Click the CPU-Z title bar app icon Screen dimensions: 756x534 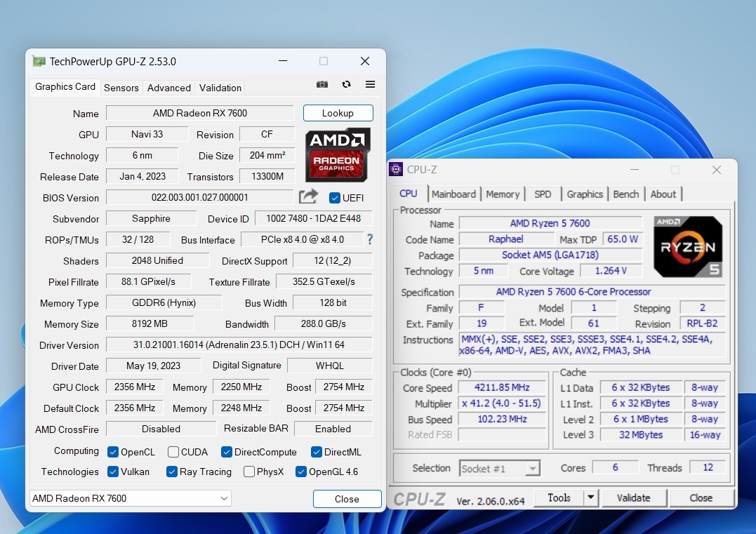pyautogui.click(x=396, y=169)
